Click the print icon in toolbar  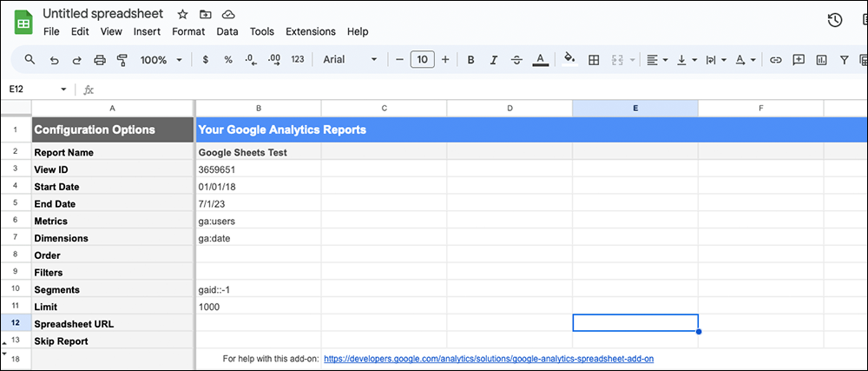(x=100, y=60)
